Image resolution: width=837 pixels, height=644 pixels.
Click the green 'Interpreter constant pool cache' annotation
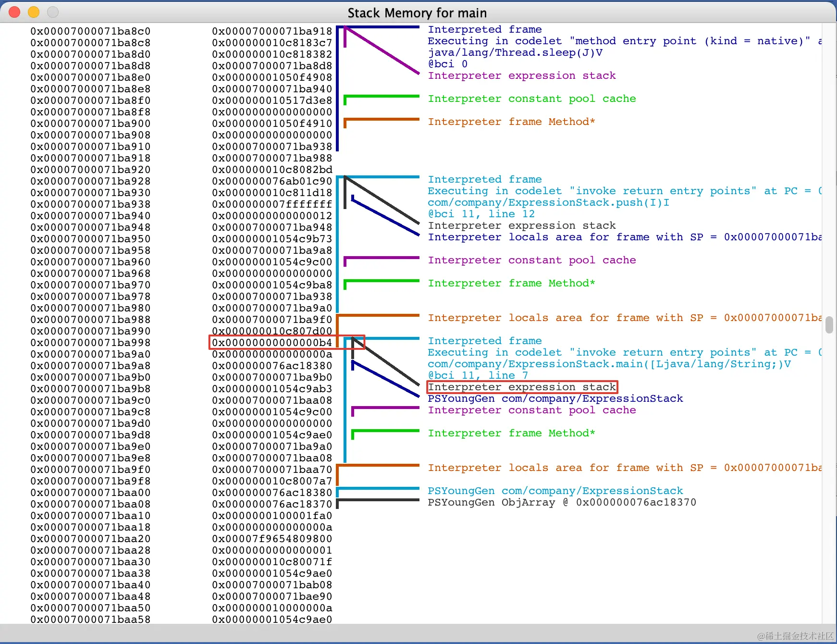click(x=532, y=99)
